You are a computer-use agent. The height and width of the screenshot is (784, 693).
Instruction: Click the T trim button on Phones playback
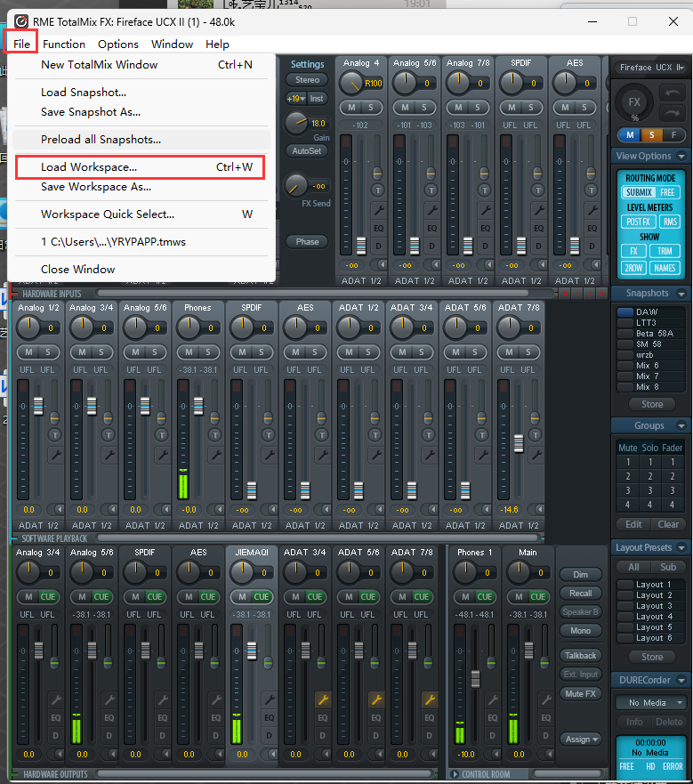pos(215,435)
